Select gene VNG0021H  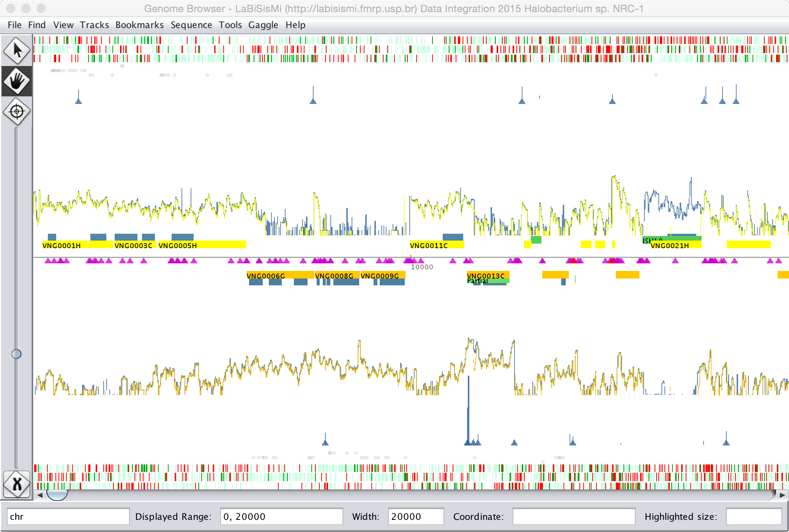click(675, 245)
